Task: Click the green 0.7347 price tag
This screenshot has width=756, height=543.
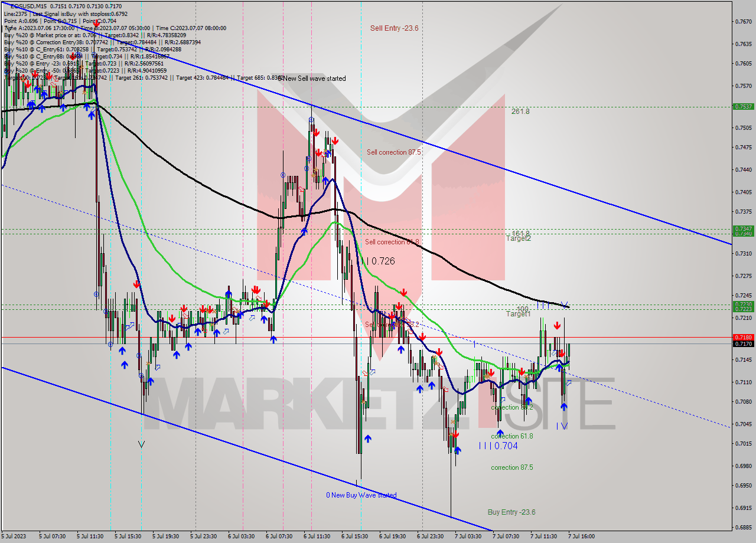Action: pos(743,228)
